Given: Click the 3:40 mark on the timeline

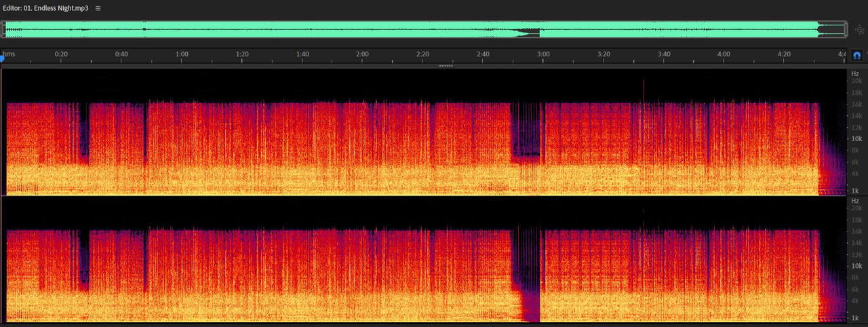Looking at the screenshot, I should [x=664, y=54].
